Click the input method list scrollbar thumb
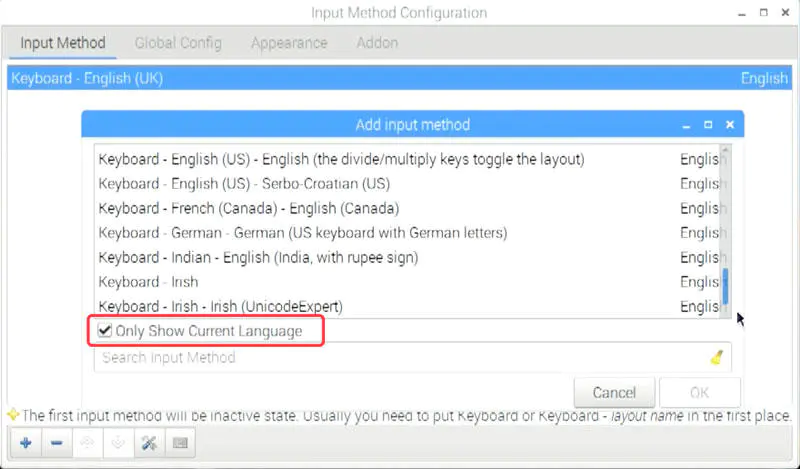 point(725,286)
